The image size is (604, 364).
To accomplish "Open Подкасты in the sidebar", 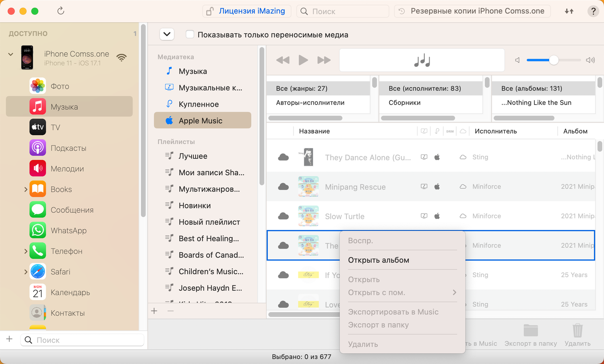I will [69, 148].
